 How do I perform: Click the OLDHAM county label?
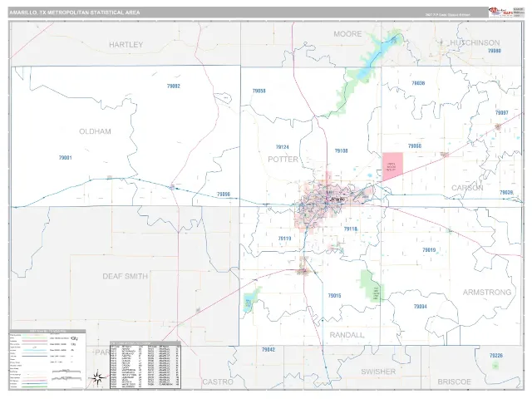pyautogui.click(x=95, y=131)
